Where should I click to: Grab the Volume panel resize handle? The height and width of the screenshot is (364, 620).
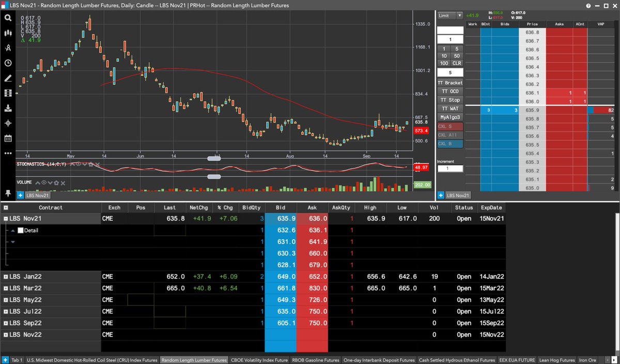[214, 177]
